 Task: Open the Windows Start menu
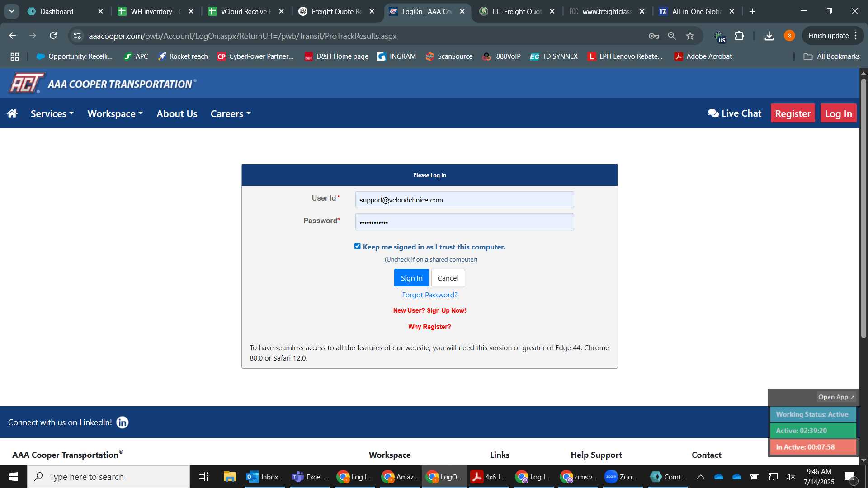(14, 477)
